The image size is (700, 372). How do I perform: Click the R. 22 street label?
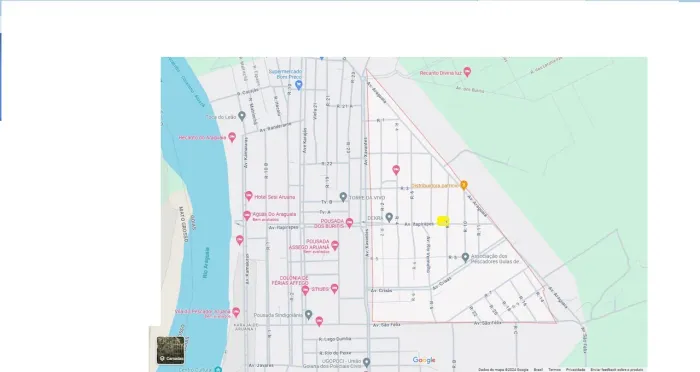point(327,164)
